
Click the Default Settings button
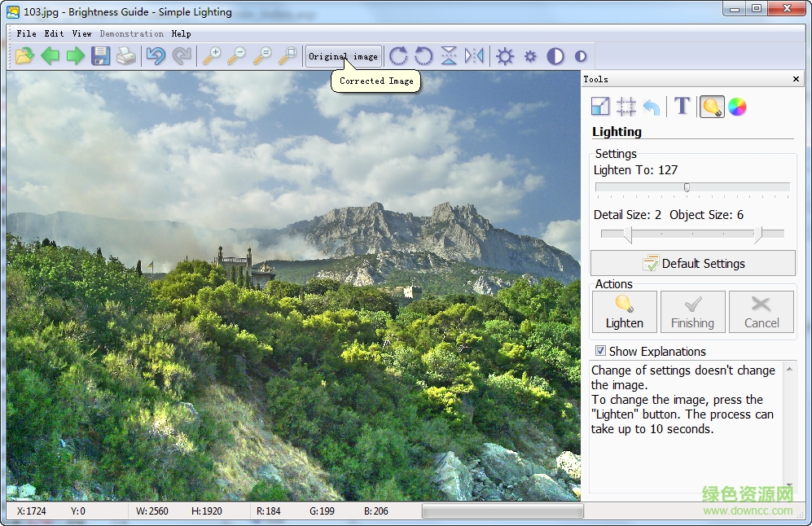pyautogui.click(x=692, y=263)
